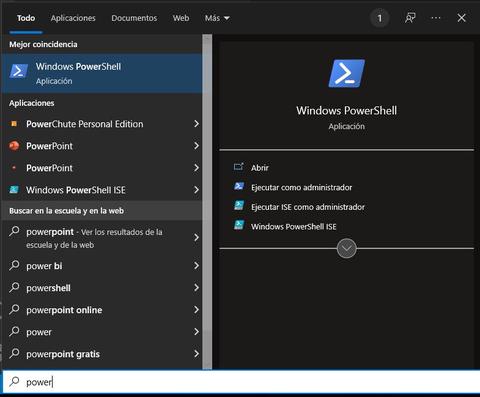
Task: Expand Windows PowerShell ISE chevron
Action: [x=196, y=190]
